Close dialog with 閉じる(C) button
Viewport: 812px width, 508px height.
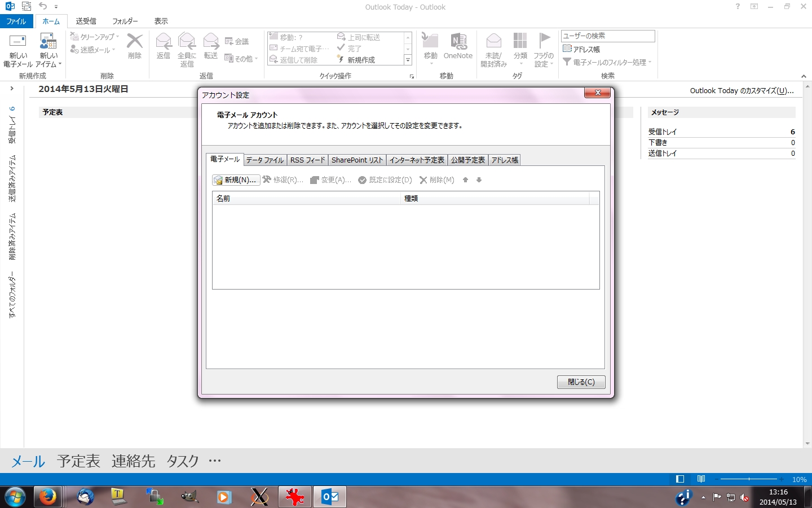click(581, 382)
